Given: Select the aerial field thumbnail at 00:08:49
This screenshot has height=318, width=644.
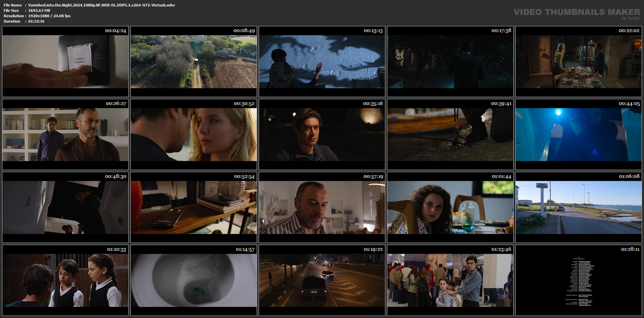Looking at the screenshot, I should click(x=194, y=61).
